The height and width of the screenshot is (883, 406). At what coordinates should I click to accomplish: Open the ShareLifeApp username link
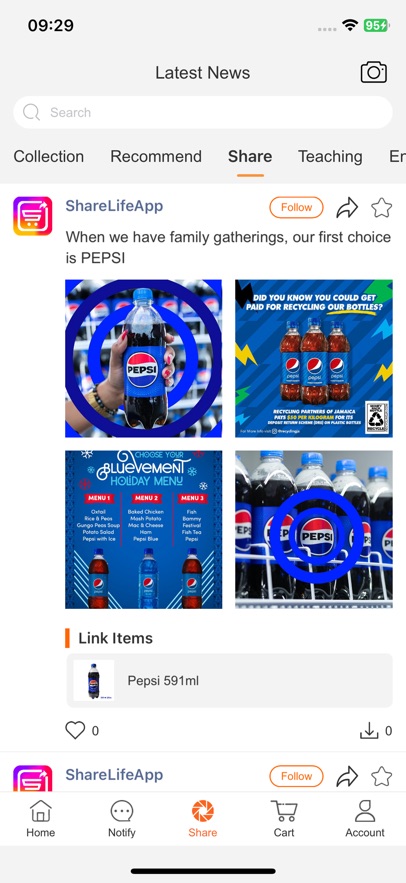(114, 206)
